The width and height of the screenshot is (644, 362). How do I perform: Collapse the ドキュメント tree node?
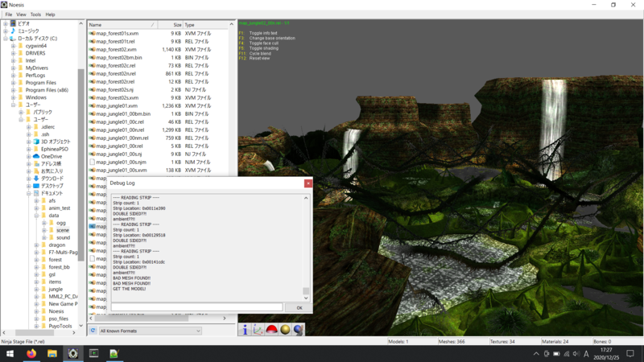pyautogui.click(x=29, y=193)
